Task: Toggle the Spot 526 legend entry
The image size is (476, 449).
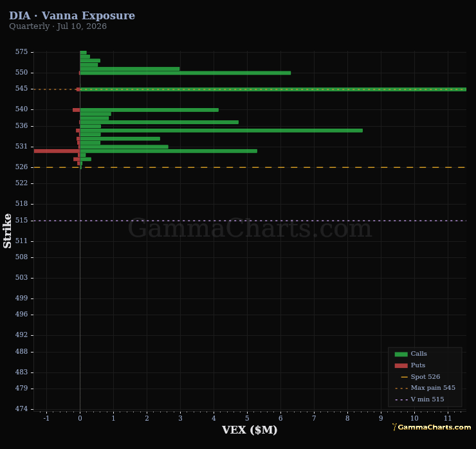Action: pos(421,377)
